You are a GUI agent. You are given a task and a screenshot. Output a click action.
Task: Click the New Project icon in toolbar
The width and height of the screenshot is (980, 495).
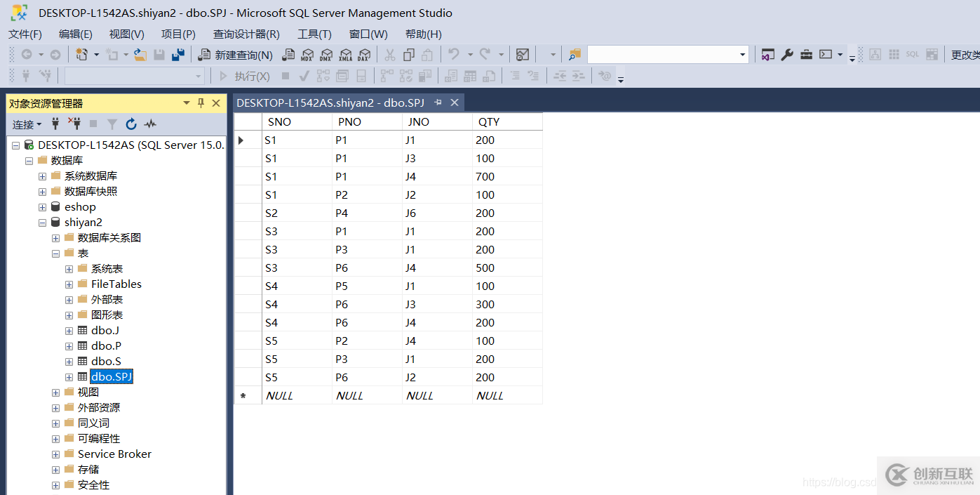(x=82, y=54)
